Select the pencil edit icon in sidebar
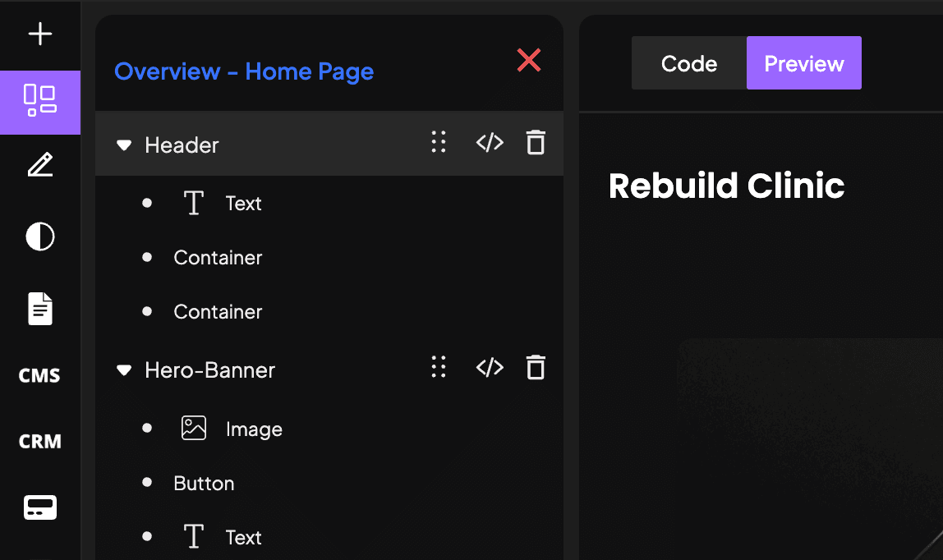This screenshot has width=943, height=560. click(x=40, y=165)
